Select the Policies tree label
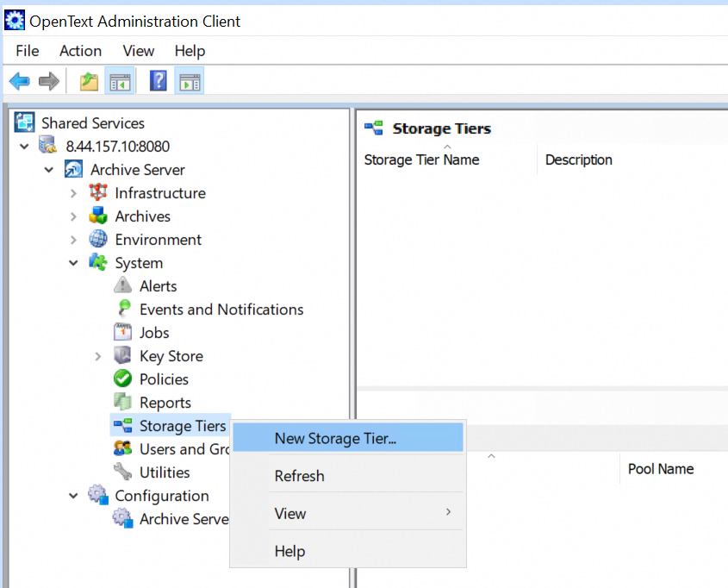Viewport: 728px width, 588px height. (x=164, y=379)
